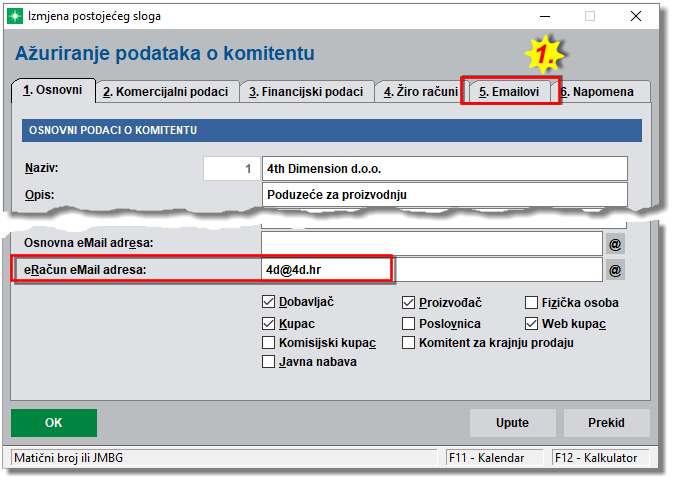Click the Naziv field with 4th Dimension d.o.o.

(x=445, y=169)
